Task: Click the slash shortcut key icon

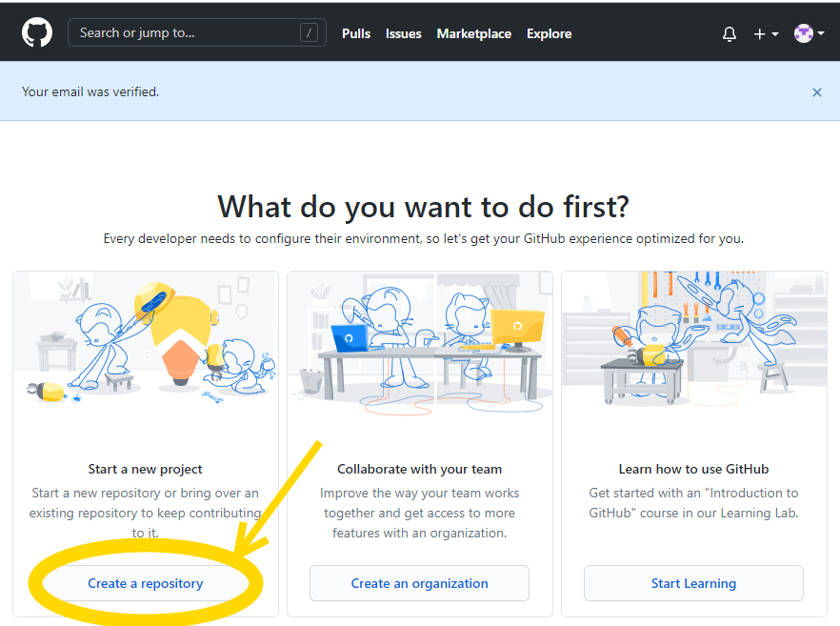Action: click(309, 33)
